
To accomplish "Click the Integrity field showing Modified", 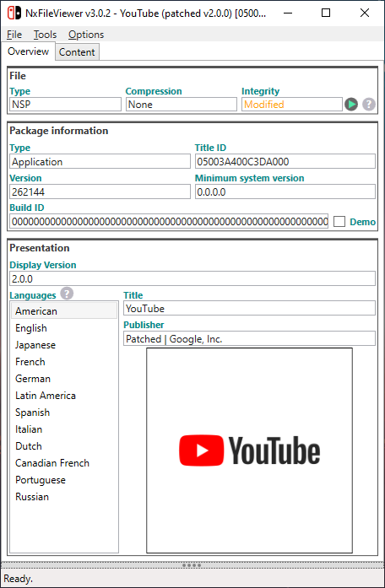I will [292, 105].
